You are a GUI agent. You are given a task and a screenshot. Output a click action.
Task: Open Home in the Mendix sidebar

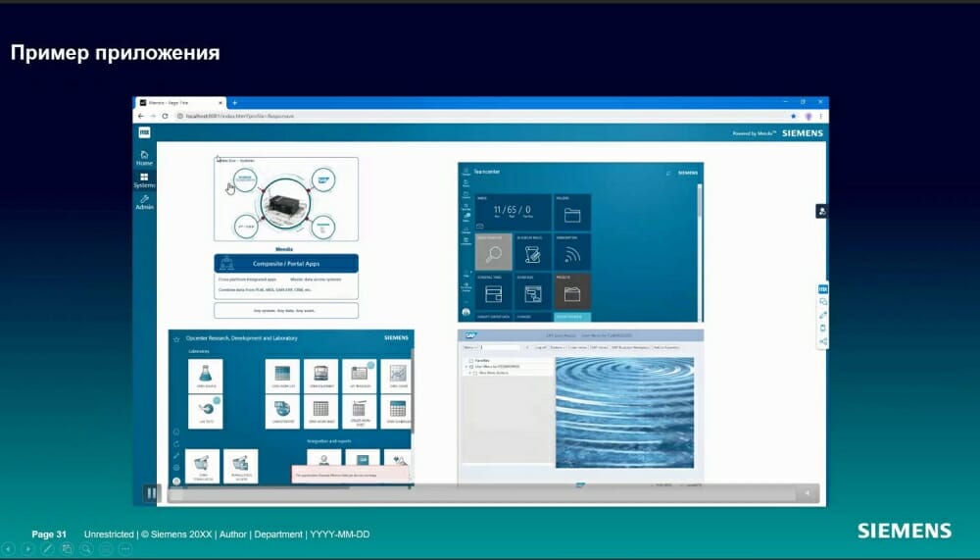click(144, 158)
